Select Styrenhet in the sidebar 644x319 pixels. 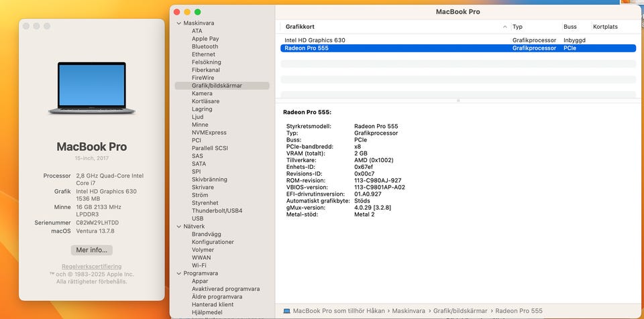pos(205,203)
